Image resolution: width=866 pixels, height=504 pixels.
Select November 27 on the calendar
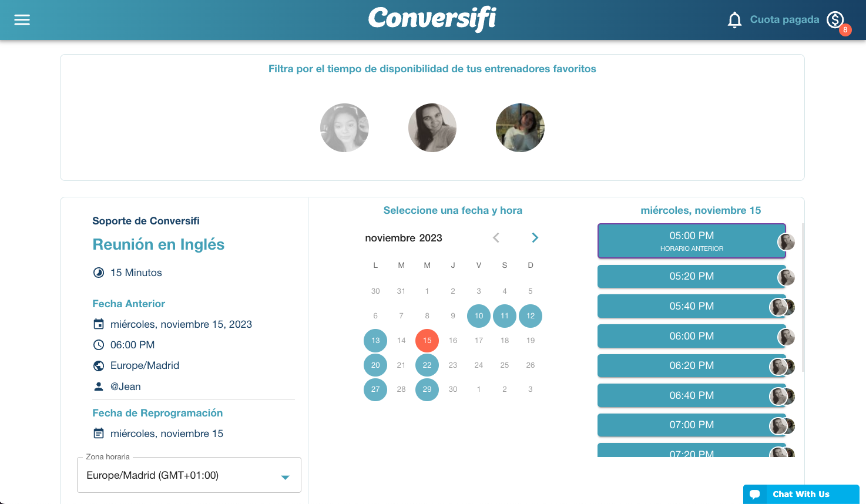375,389
